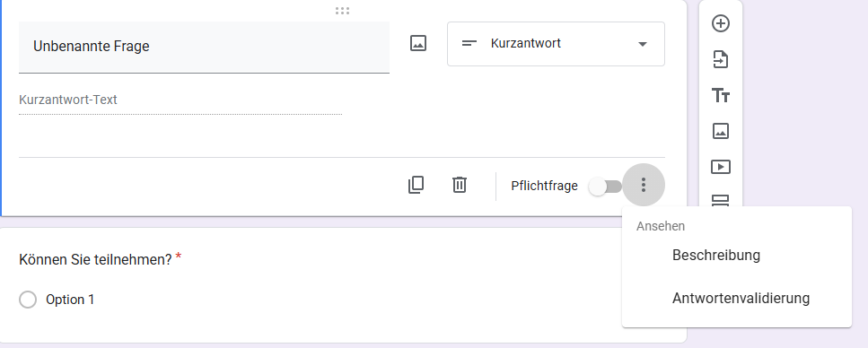This screenshot has height=348, width=868.
Task: Click the add question plus icon
Action: point(720,24)
